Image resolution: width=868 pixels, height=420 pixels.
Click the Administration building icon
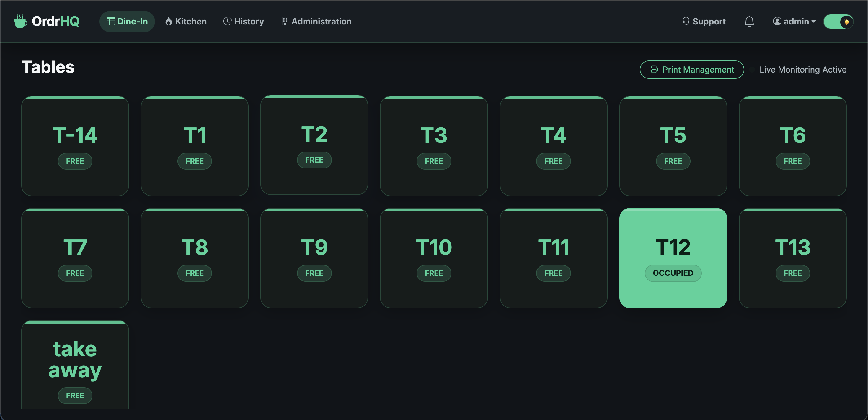(x=285, y=21)
